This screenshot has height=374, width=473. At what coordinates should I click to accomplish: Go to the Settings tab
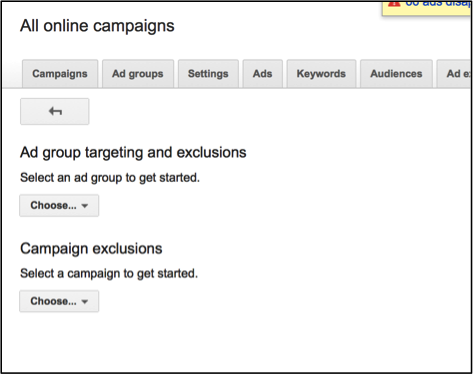[x=208, y=74]
